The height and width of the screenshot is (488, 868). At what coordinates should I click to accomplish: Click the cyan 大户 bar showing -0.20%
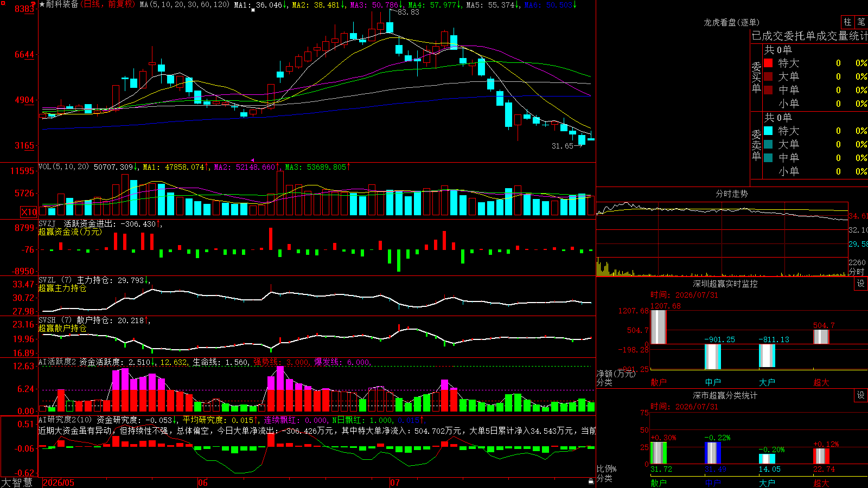click(x=767, y=459)
